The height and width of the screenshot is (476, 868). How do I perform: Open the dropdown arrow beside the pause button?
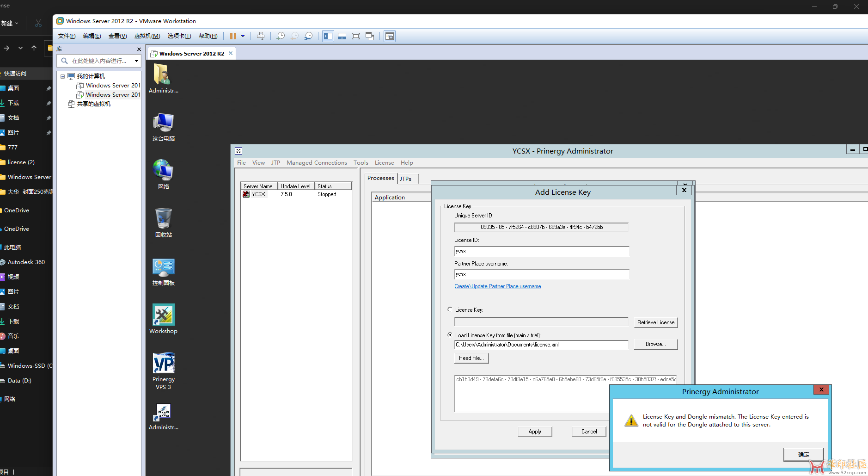[x=243, y=36]
